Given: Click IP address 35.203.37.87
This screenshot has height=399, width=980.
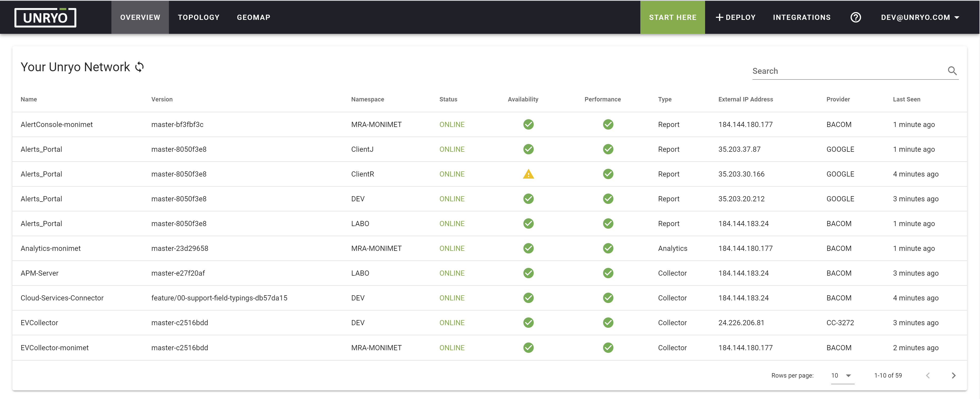Looking at the screenshot, I should [739, 149].
